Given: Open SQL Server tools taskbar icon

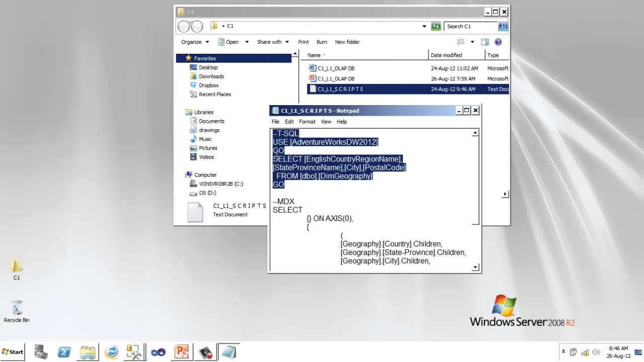Looking at the screenshot, I should tap(134, 352).
